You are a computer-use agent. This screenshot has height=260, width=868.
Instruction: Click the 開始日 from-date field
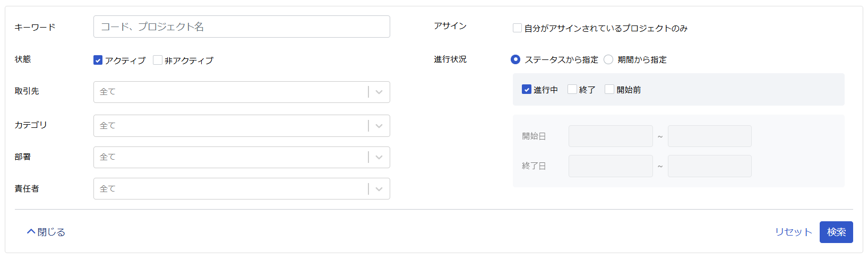(611, 136)
